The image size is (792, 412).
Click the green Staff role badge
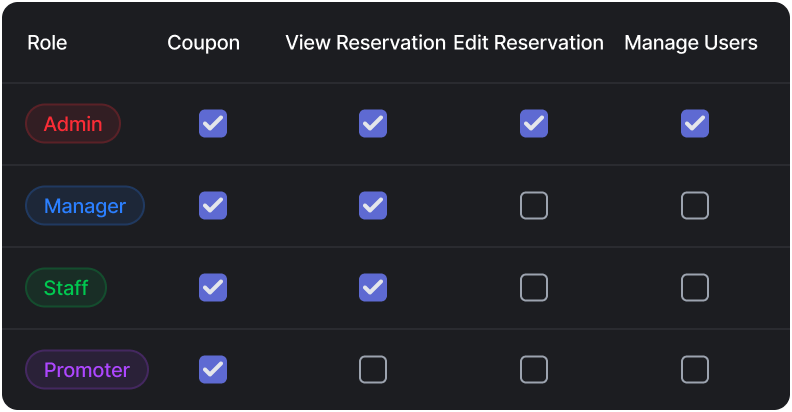pos(66,288)
